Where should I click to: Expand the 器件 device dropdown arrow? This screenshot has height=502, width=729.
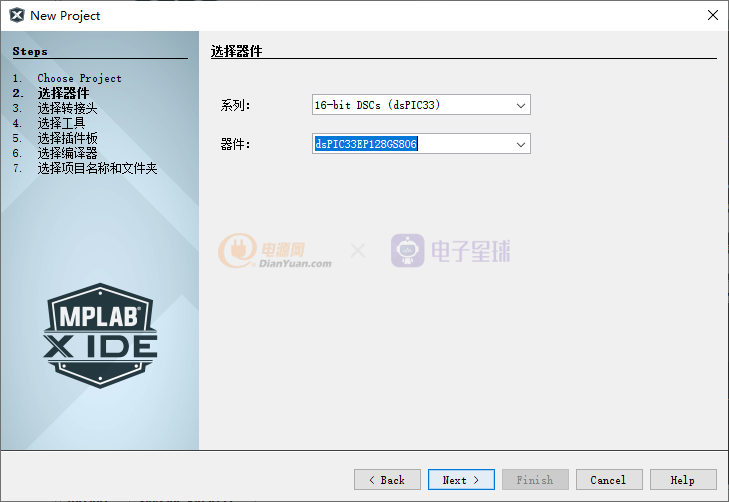pos(520,144)
